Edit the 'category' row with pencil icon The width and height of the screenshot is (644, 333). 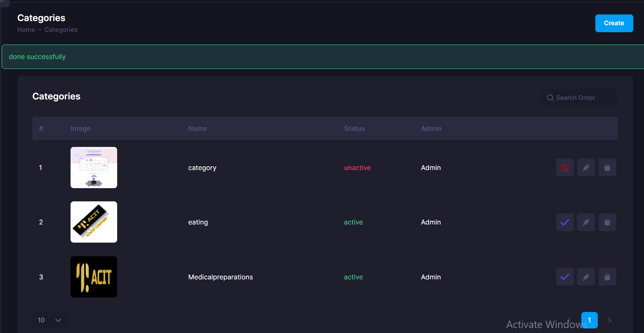[x=586, y=168]
